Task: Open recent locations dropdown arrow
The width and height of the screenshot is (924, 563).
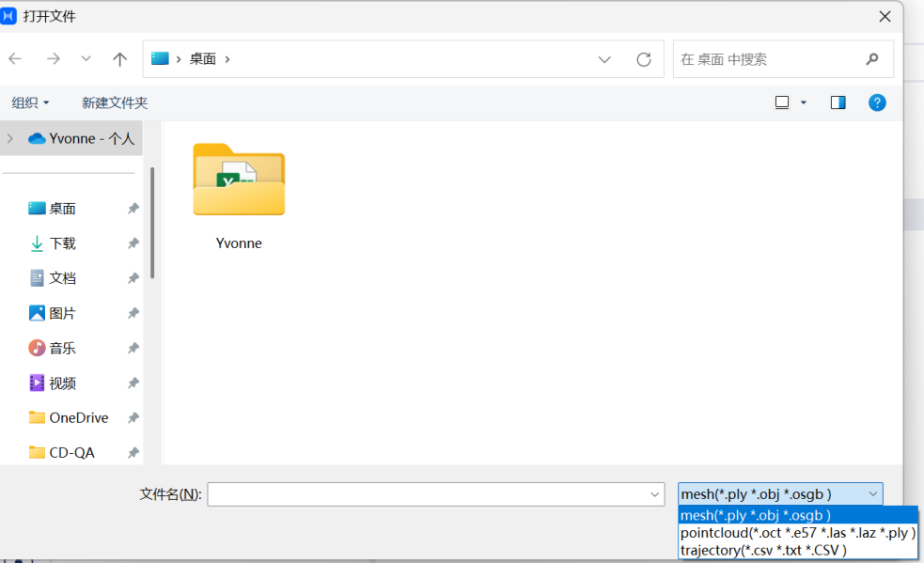Action: point(86,58)
